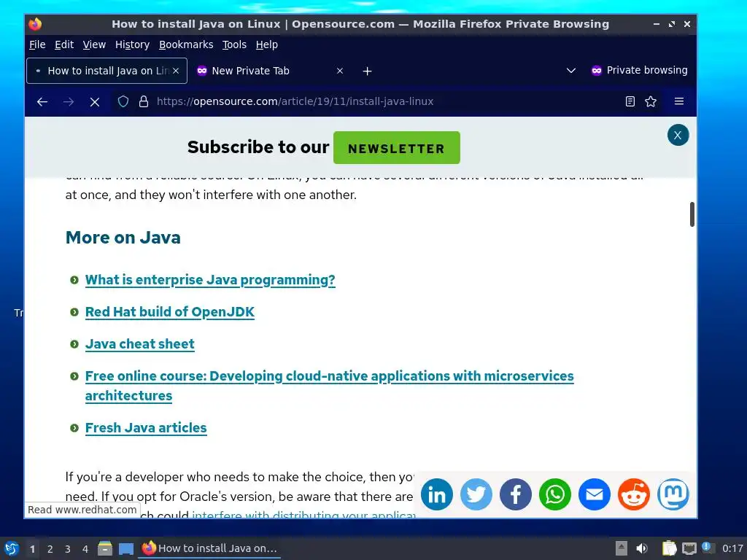Click the page vertical scrollbar thumb
Screen dimensions: 747x560
pos(692,214)
